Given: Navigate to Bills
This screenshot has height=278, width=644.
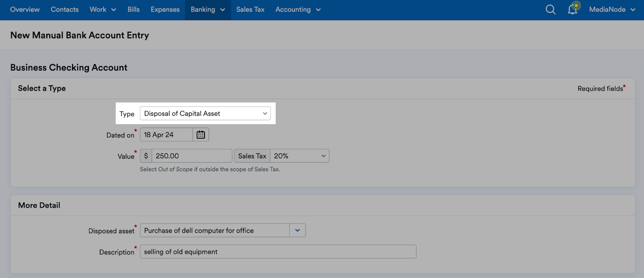Looking at the screenshot, I should point(134,9).
